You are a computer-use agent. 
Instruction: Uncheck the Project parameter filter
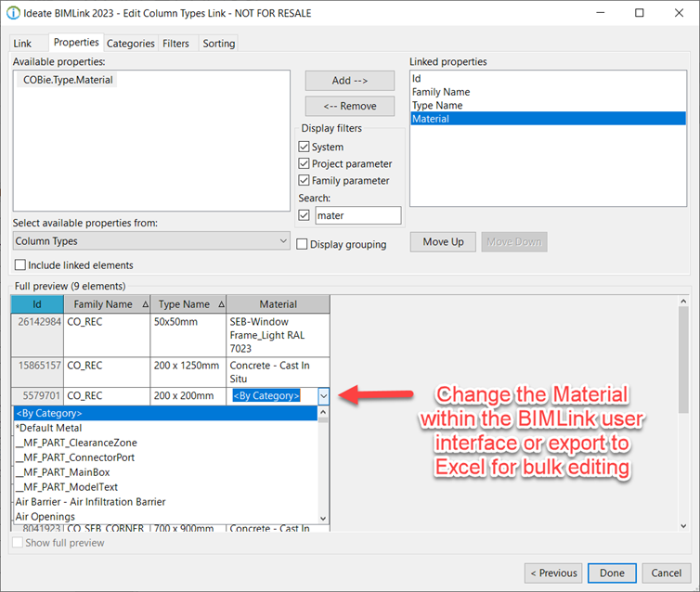click(x=304, y=163)
